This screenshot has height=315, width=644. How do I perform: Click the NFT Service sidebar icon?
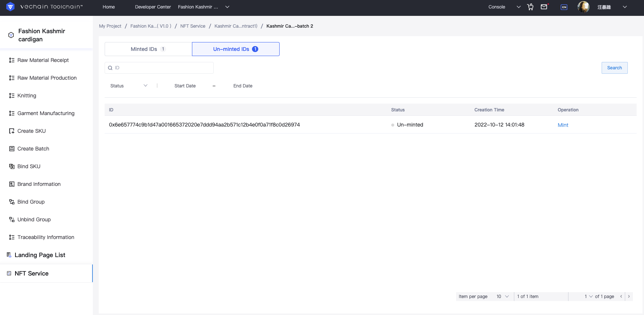pos(9,273)
